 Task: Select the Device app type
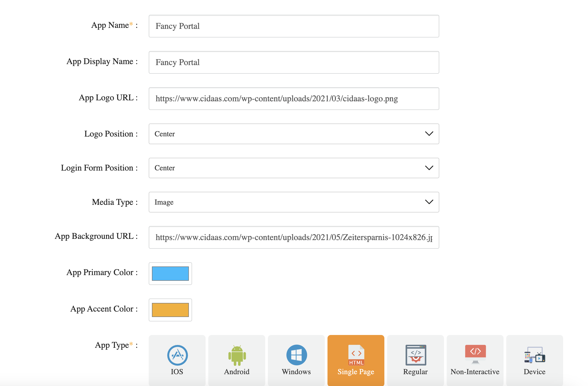pos(534,360)
